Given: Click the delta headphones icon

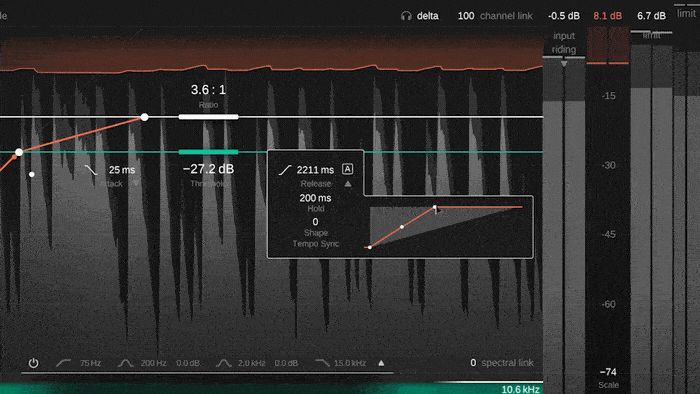Looking at the screenshot, I should [x=406, y=16].
